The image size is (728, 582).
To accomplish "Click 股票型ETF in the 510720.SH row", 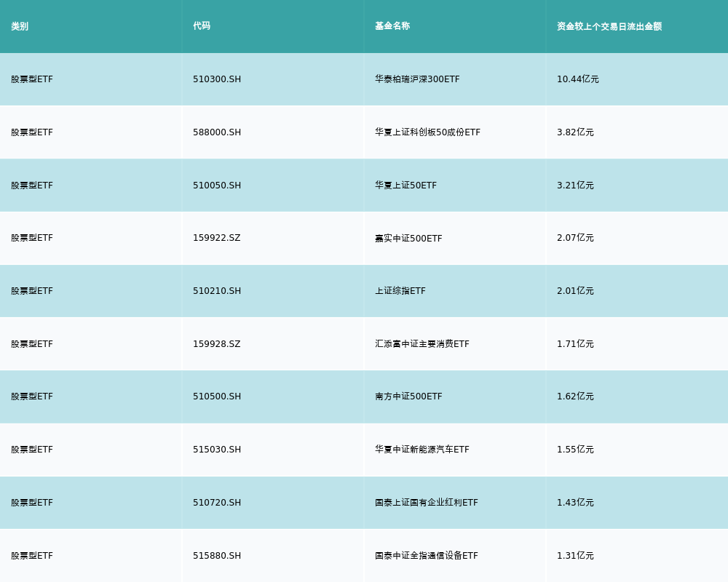I will [32, 503].
